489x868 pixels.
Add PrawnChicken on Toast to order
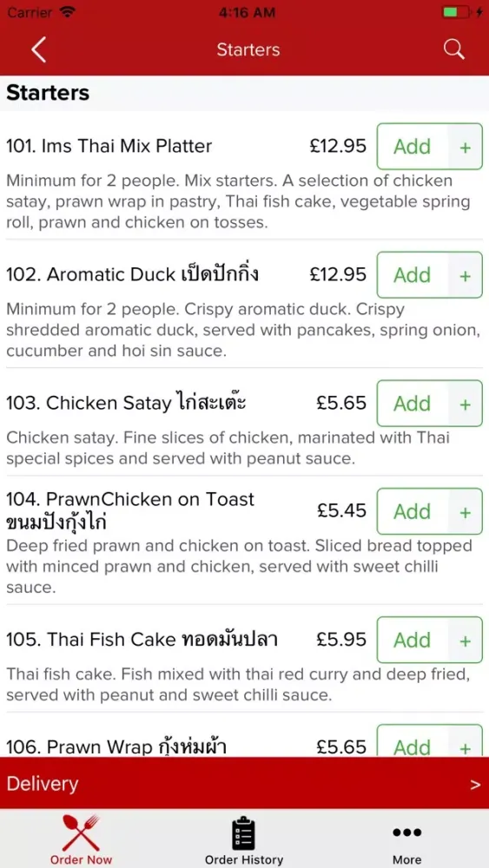(x=412, y=511)
